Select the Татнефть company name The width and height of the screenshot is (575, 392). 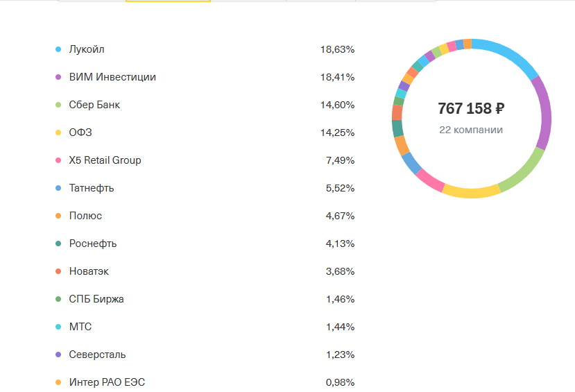tap(92, 188)
